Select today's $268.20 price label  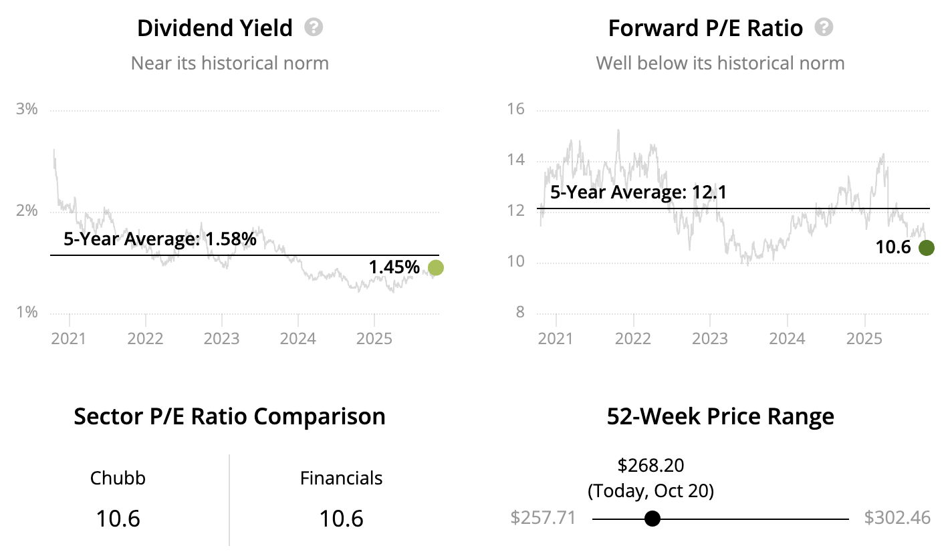[x=650, y=466]
